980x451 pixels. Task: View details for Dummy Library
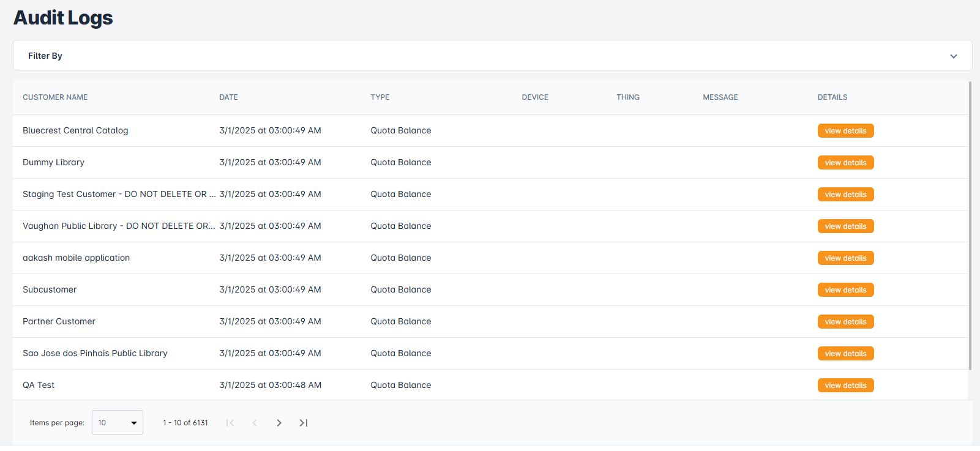click(845, 163)
